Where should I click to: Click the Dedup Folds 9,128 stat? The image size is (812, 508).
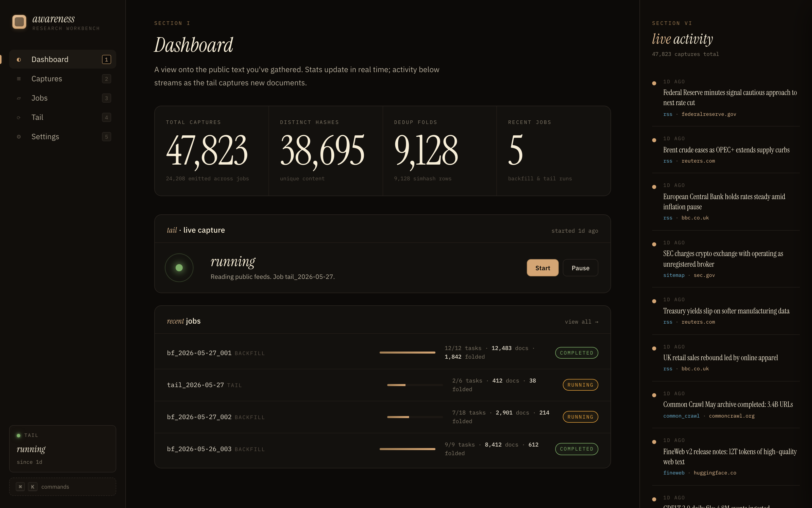439,151
